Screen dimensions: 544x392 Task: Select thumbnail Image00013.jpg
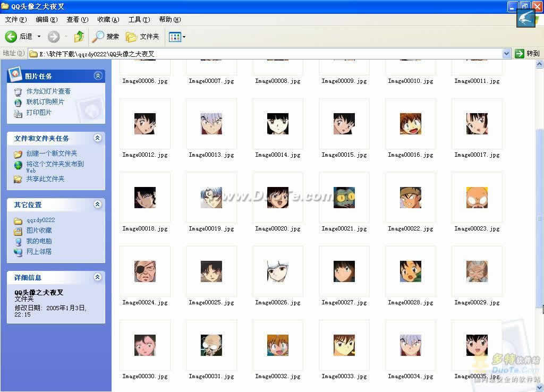tap(211, 124)
